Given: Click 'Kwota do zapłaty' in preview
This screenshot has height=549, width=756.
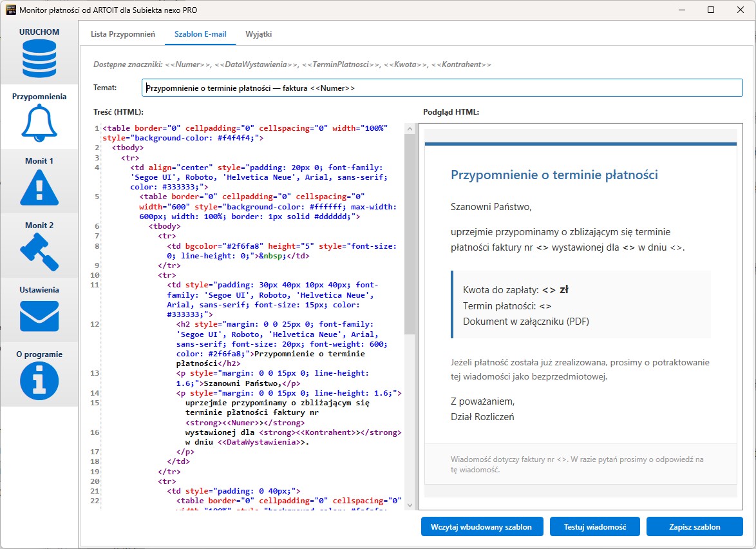Looking at the screenshot, I should pyautogui.click(x=500, y=290).
